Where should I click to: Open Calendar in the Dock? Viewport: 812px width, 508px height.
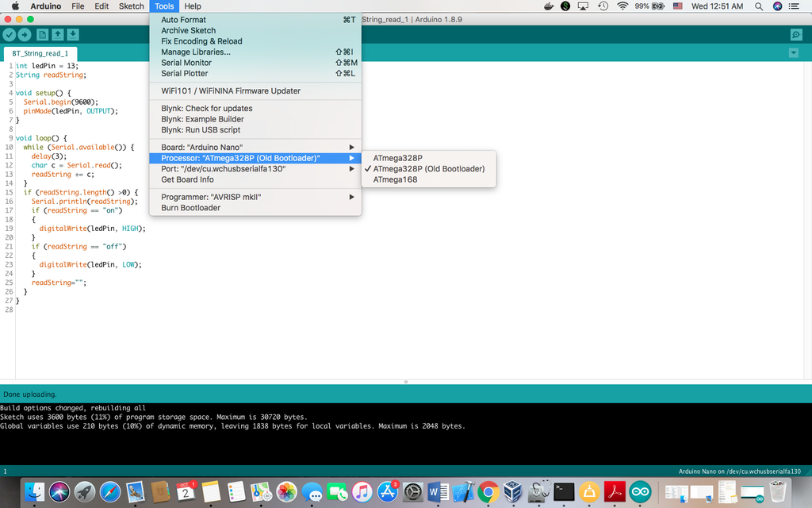[x=186, y=491]
